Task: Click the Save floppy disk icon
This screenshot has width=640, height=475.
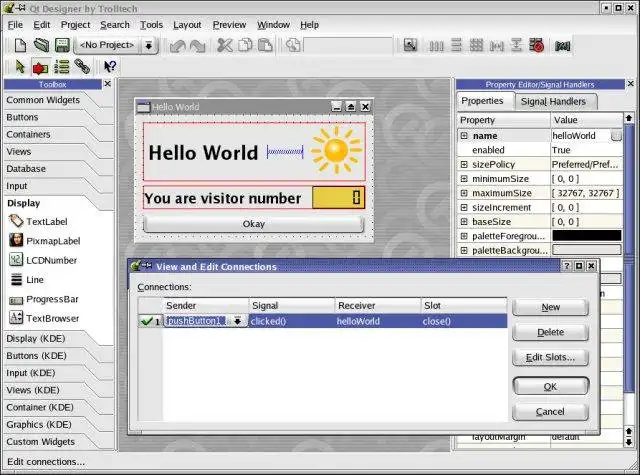Action: [x=62, y=45]
